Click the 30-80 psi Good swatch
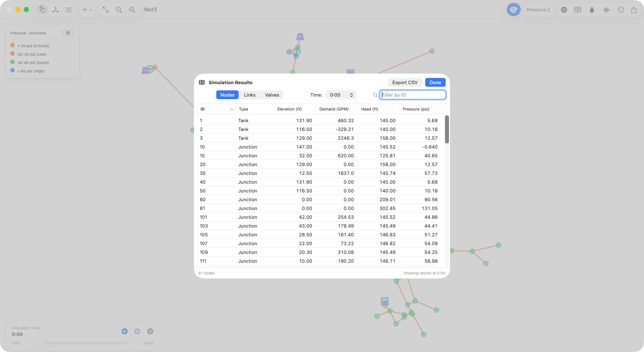 coord(12,62)
